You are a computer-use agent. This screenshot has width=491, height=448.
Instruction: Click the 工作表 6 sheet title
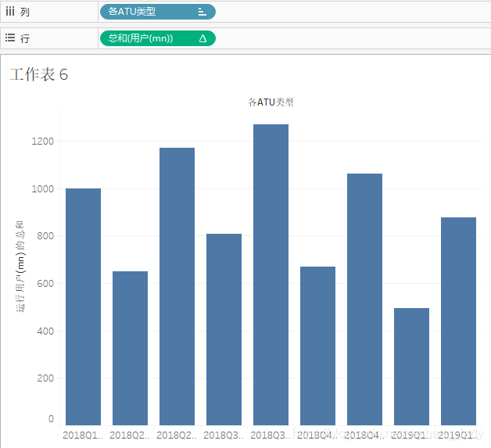[39, 74]
